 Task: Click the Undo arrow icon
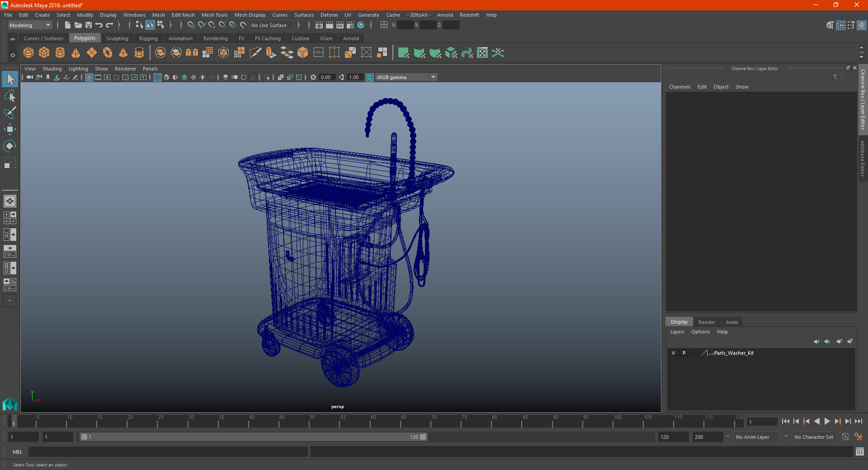coord(99,25)
